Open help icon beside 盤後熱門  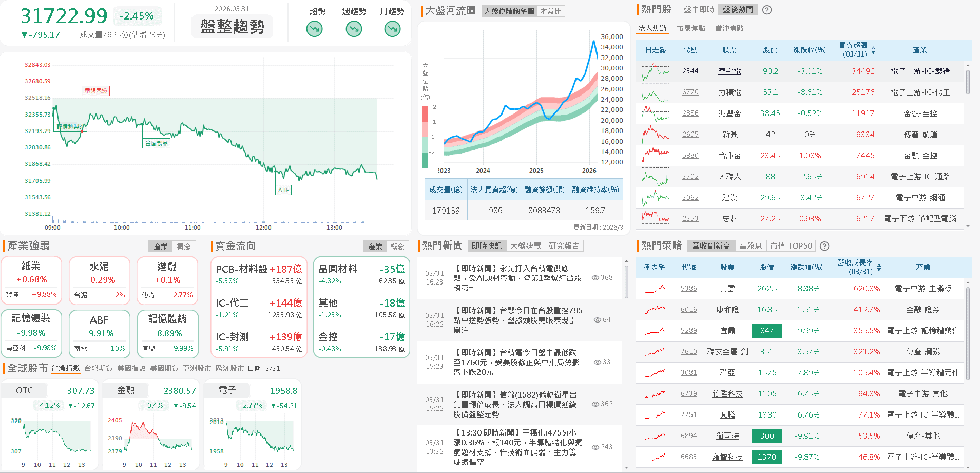(x=766, y=10)
